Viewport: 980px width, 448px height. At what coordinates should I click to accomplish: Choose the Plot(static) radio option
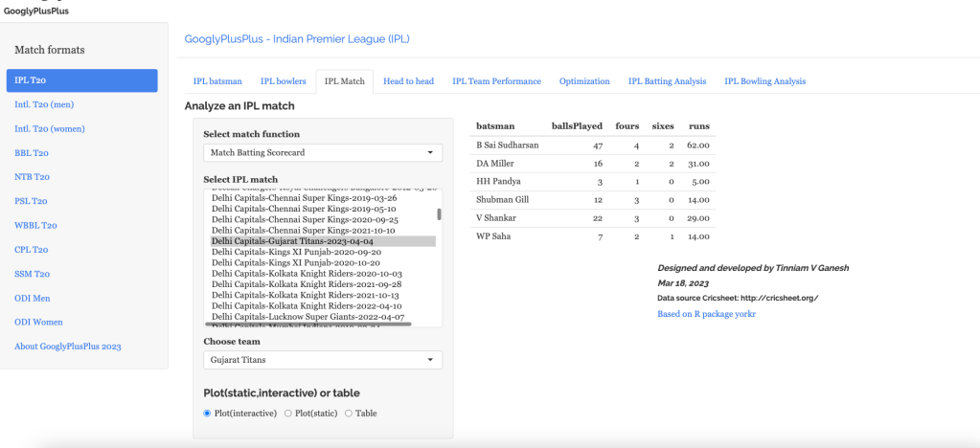[288, 413]
